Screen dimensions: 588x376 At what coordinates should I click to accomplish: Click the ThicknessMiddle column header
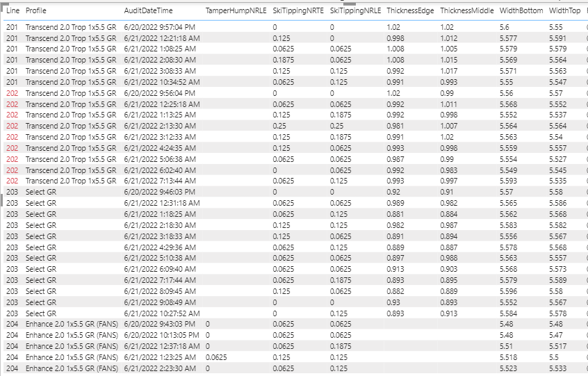(467, 10)
